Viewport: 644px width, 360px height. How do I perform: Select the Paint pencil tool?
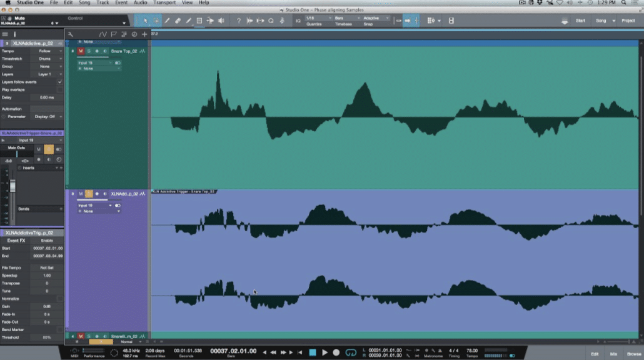(189, 21)
